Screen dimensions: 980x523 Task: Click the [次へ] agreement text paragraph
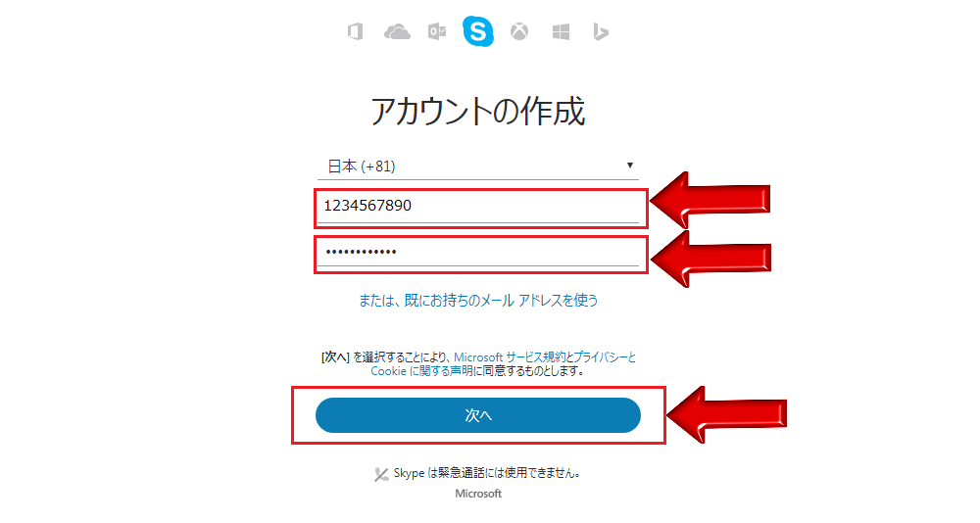[478, 364]
